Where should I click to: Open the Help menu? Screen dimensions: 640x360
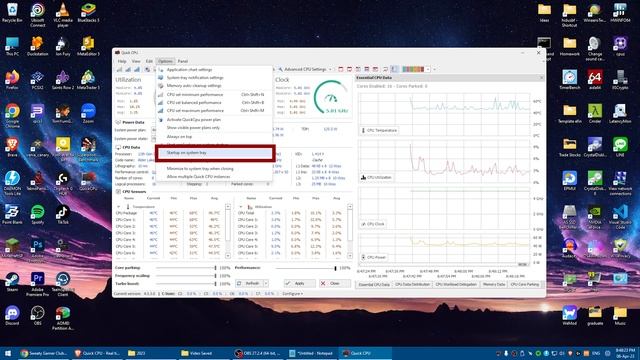click(x=122, y=61)
